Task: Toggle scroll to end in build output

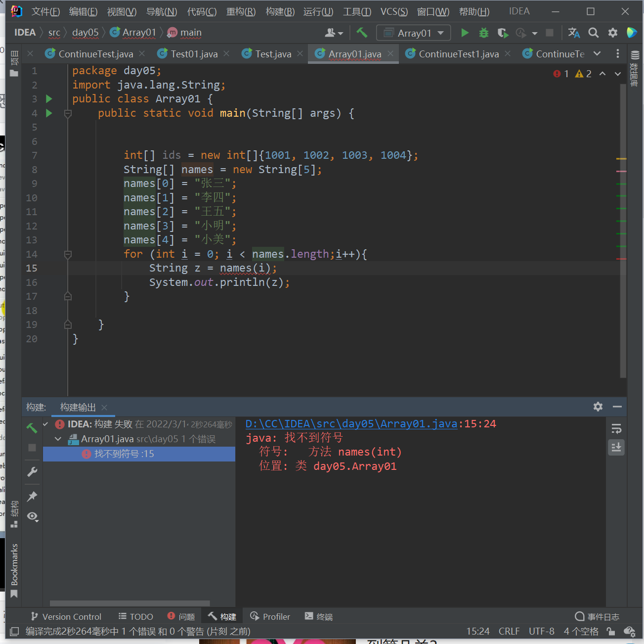Action: [616, 448]
